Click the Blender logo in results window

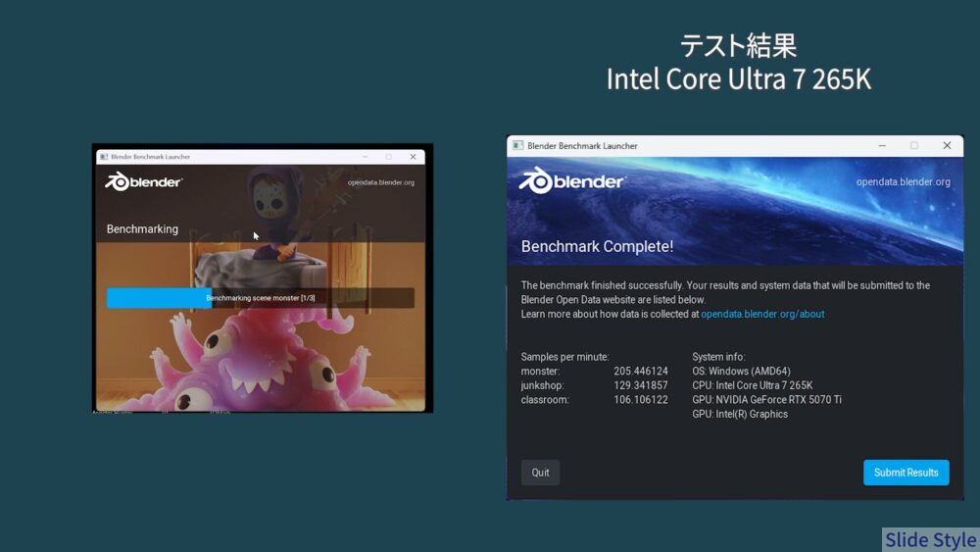click(x=571, y=180)
